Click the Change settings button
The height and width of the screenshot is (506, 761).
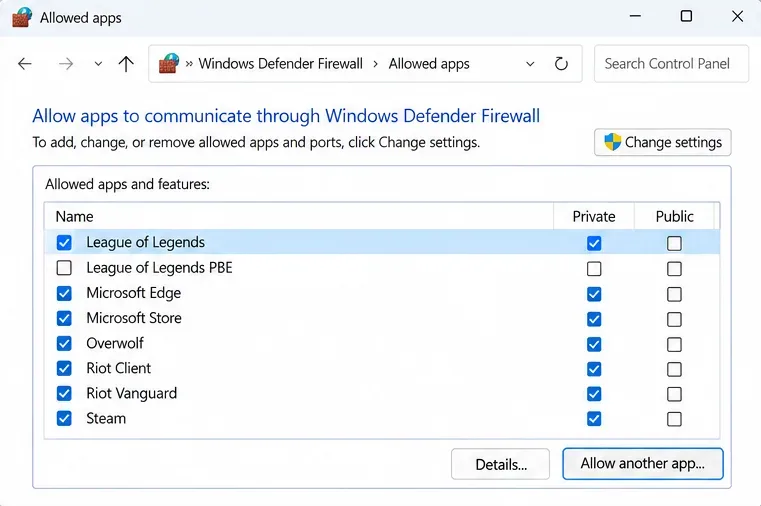662,142
